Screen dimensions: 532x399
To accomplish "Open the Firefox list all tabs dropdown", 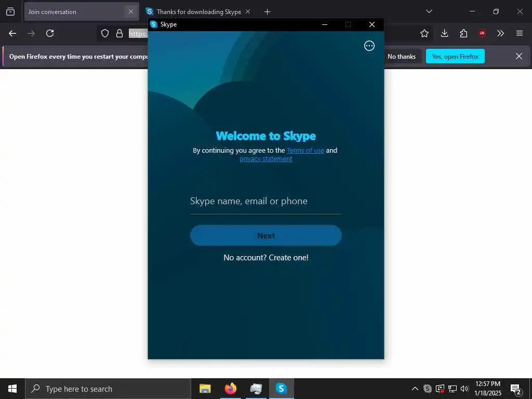I will (429, 11).
